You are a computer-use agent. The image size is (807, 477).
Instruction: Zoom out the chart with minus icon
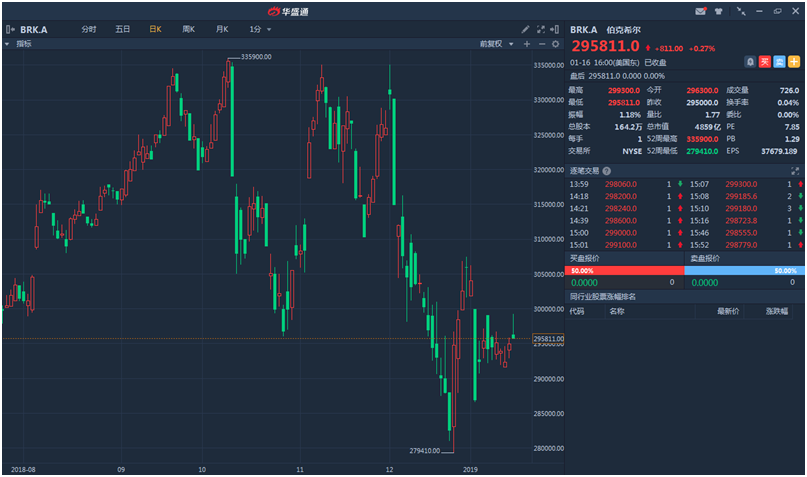(541, 44)
